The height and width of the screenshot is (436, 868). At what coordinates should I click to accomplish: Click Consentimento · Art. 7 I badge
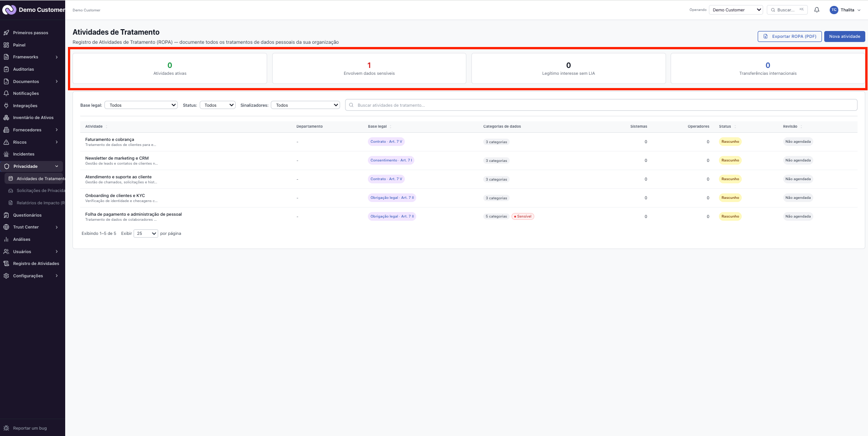coord(391,161)
